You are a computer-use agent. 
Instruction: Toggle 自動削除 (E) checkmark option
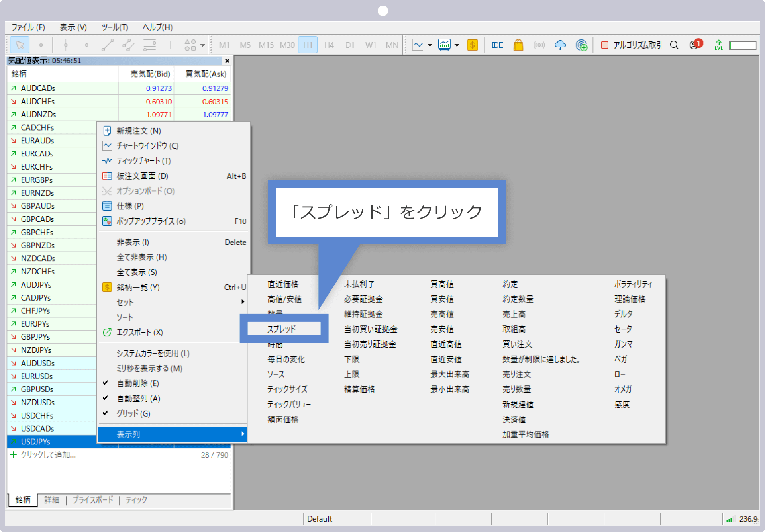coord(174,383)
